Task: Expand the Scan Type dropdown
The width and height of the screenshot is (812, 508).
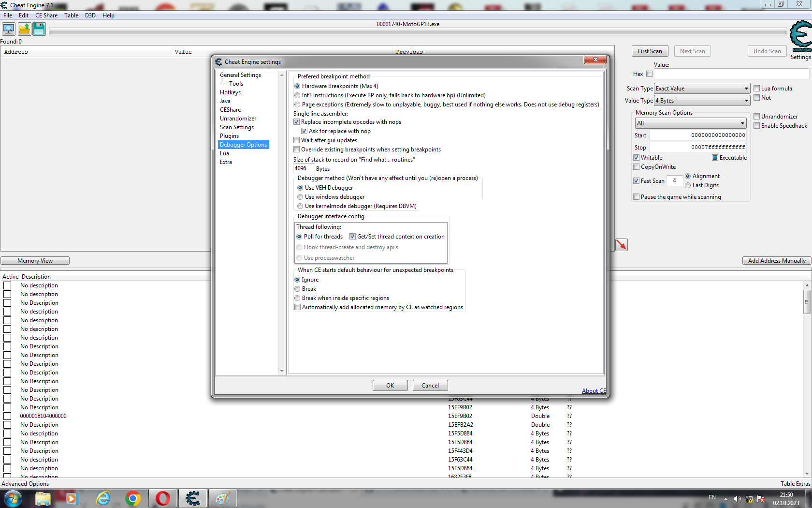Action: click(702, 89)
